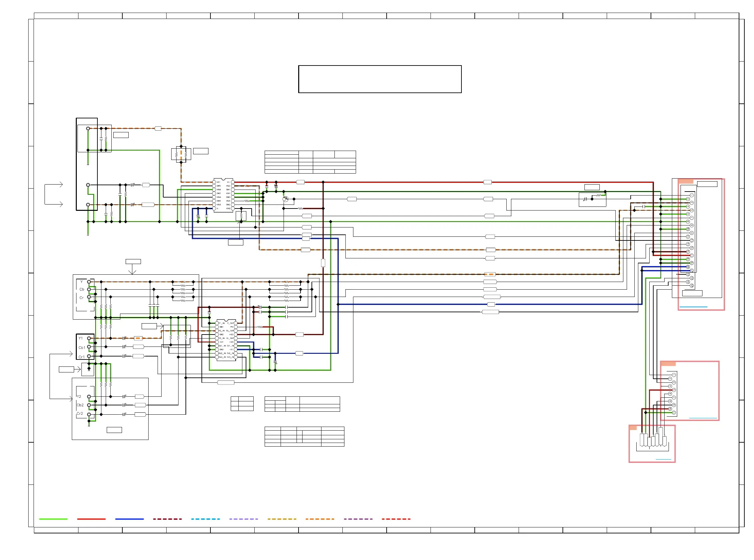Click the "Cr2" jack label
Screen dimensions: 754x560
[80, 414]
